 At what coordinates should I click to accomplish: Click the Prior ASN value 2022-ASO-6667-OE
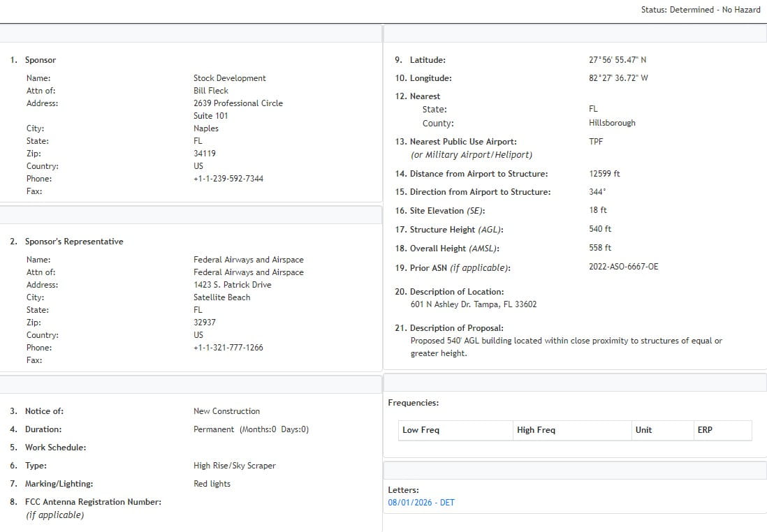pyautogui.click(x=623, y=267)
